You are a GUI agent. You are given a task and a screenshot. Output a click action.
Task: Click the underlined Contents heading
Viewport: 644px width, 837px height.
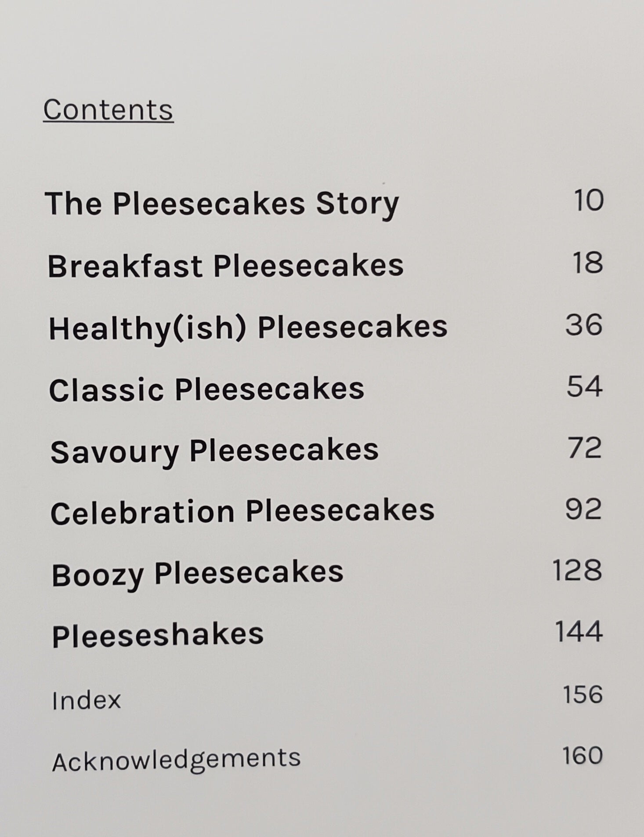click(x=109, y=110)
